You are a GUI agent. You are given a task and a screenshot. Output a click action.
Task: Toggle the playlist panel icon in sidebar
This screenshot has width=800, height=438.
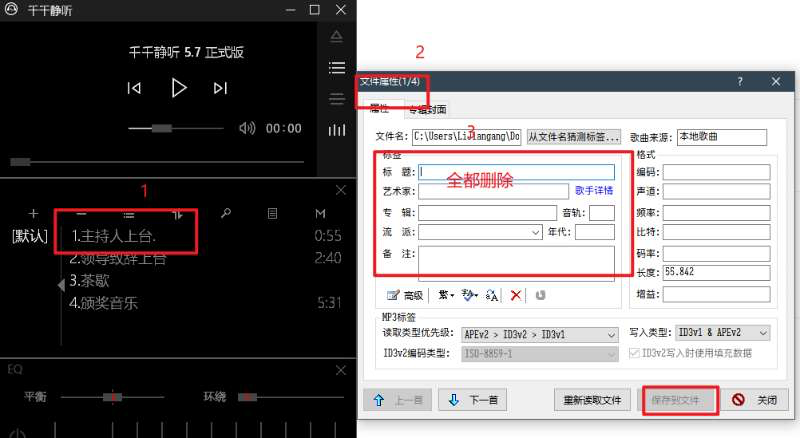(337, 68)
